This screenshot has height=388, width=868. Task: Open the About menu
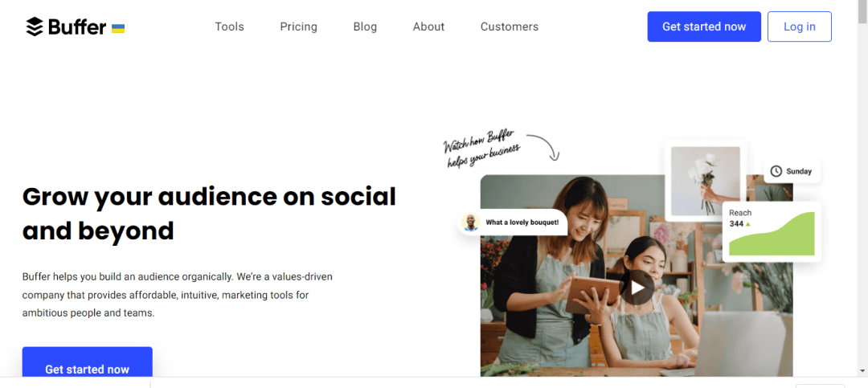click(428, 27)
